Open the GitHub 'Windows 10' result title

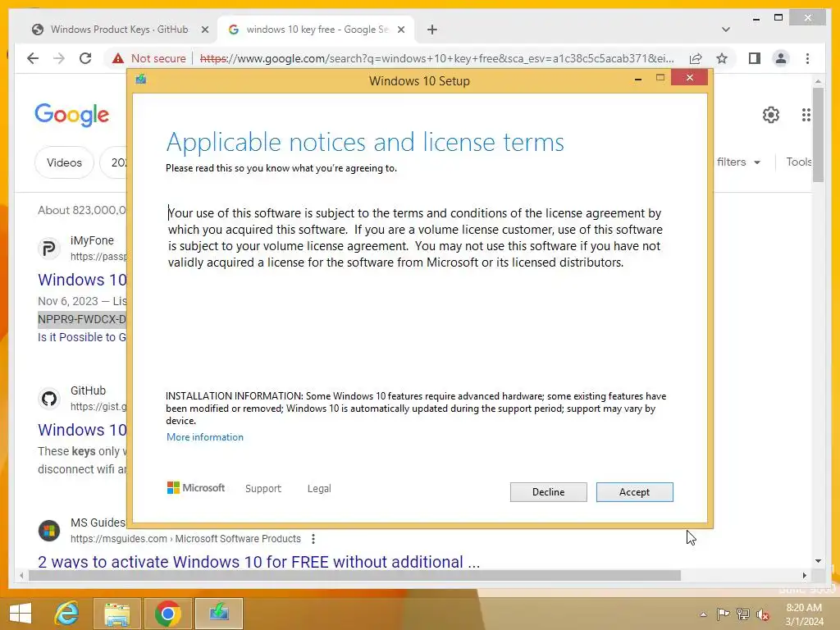82,430
